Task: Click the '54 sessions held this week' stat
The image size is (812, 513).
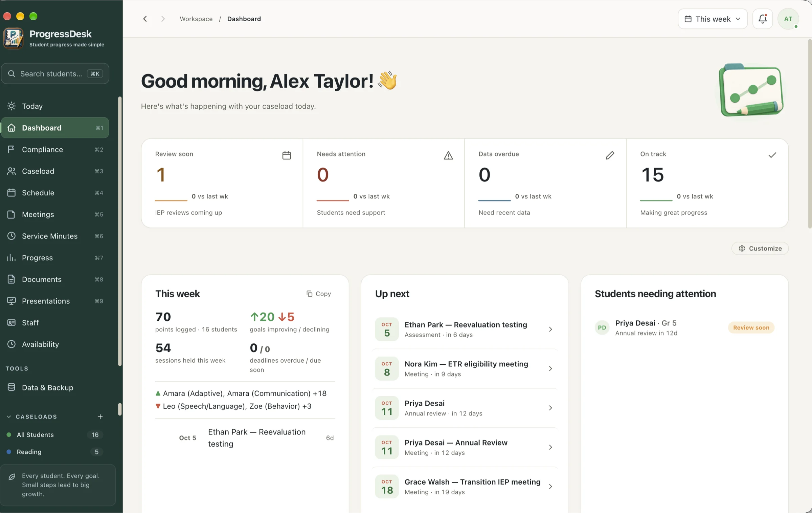Action: (190, 353)
